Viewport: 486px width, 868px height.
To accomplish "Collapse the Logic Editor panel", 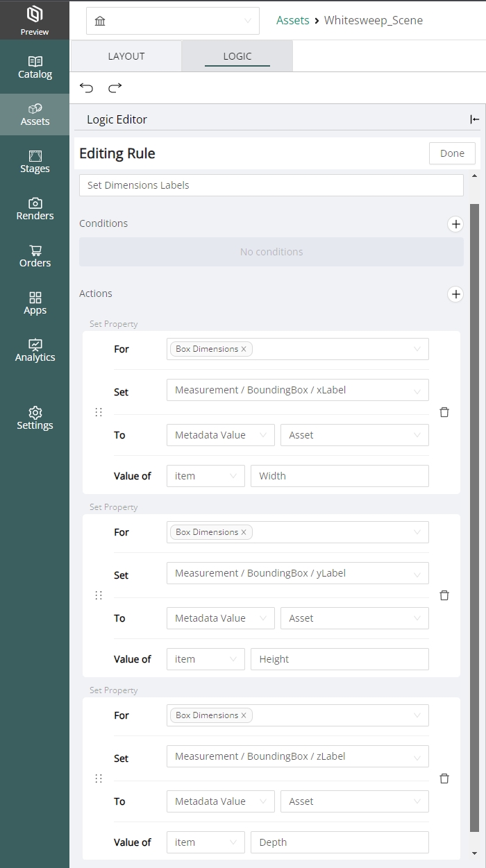I will [474, 119].
